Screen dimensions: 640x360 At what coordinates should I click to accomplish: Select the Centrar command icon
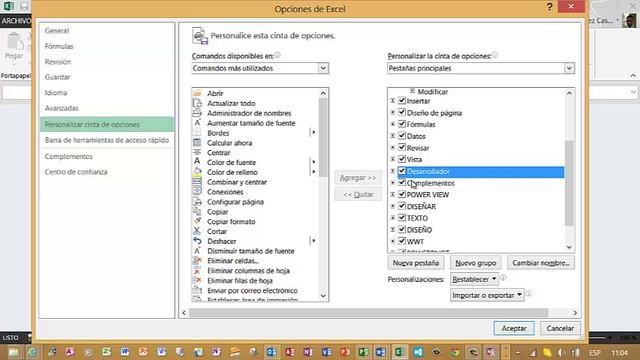[197, 152]
